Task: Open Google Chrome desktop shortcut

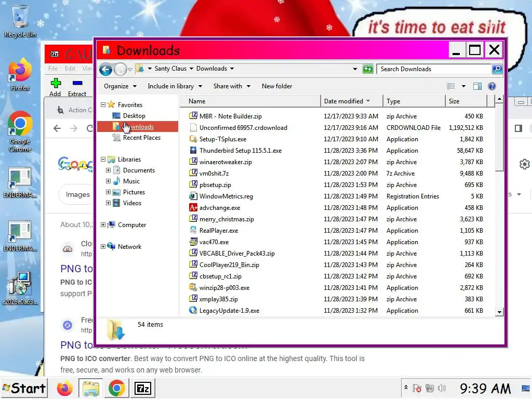Action: pyautogui.click(x=20, y=131)
